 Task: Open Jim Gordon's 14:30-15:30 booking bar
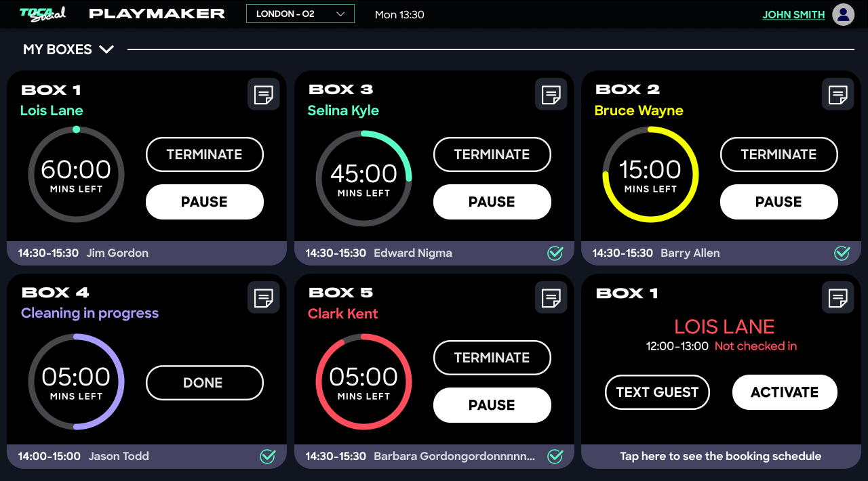146,253
